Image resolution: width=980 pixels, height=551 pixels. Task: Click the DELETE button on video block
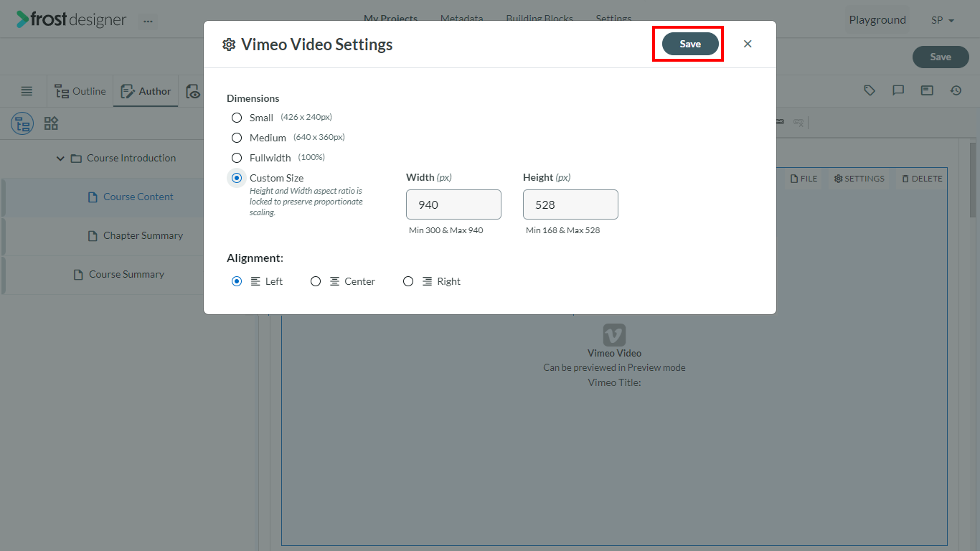(x=922, y=179)
